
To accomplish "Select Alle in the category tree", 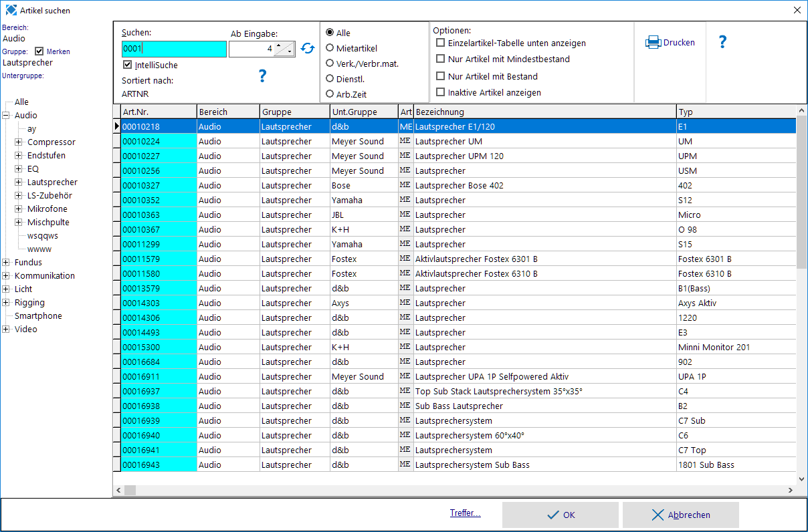I will point(21,102).
